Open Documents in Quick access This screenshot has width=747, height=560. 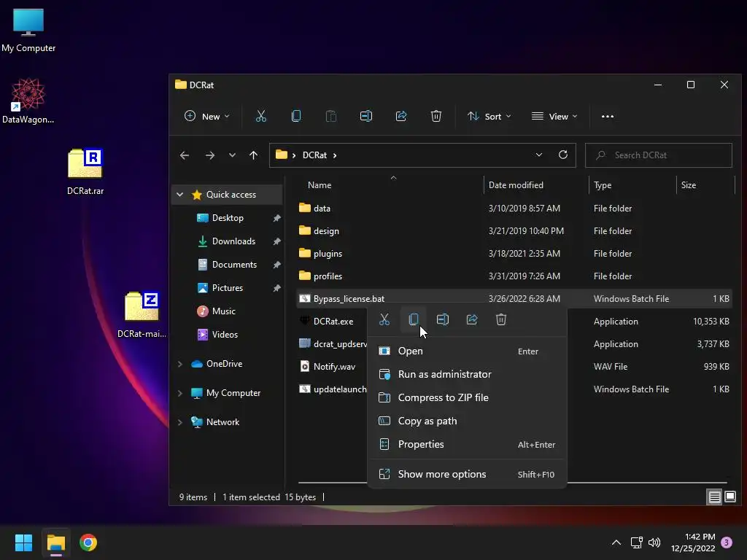coord(234,264)
